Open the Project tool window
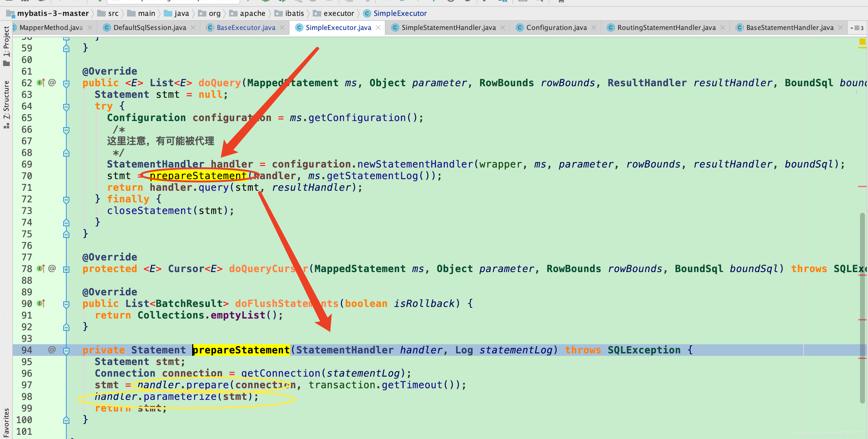The image size is (868, 439). 6,46
